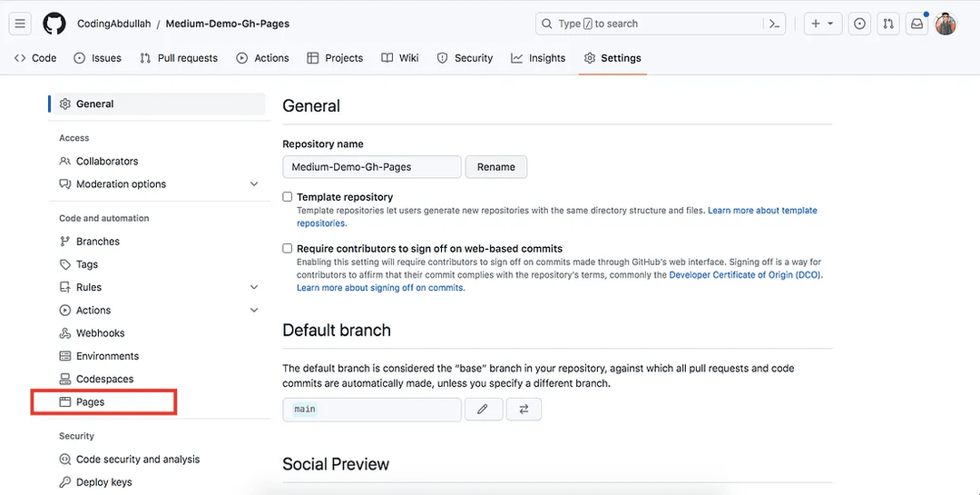Open the pull requests icon in header
Viewport: 980px width, 495px height.
[x=888, y=24]
